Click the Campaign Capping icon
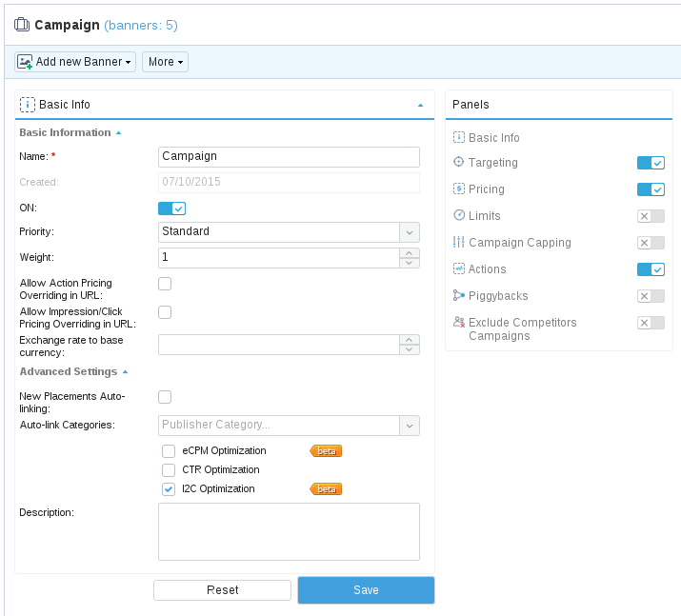Image resolution: width=681 pixels, height=616 pixels. (x=459, y=243)
